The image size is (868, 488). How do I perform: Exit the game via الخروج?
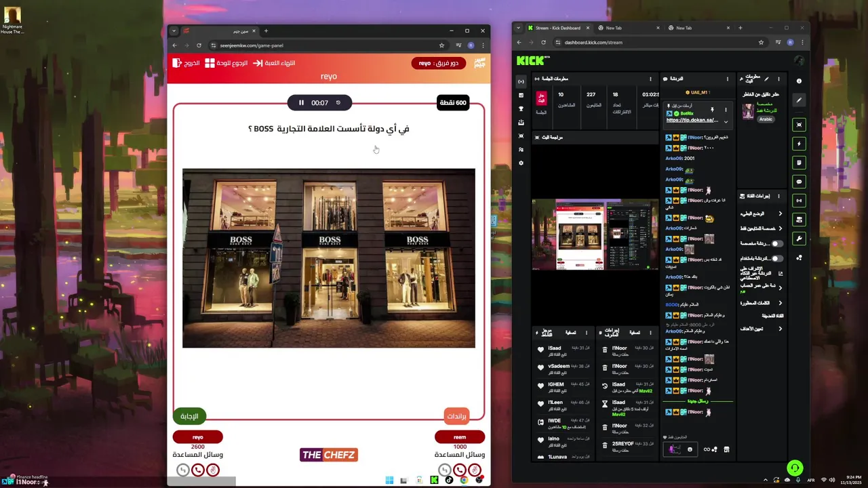point(186,63)
